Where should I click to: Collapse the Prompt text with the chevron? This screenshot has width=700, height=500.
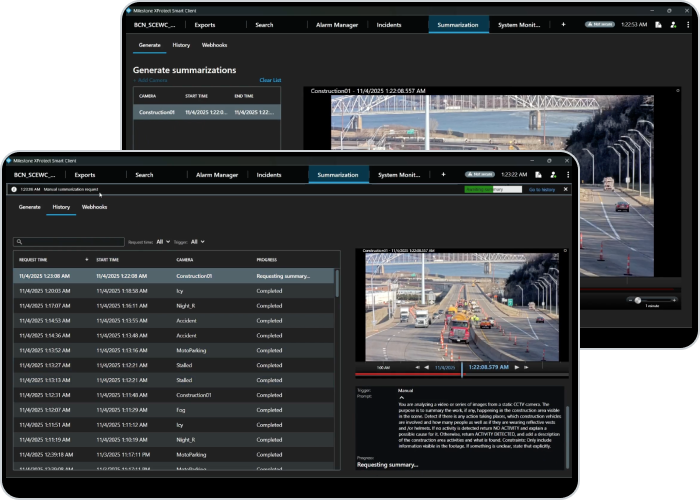pyautogui.click(x=401, y=397)
